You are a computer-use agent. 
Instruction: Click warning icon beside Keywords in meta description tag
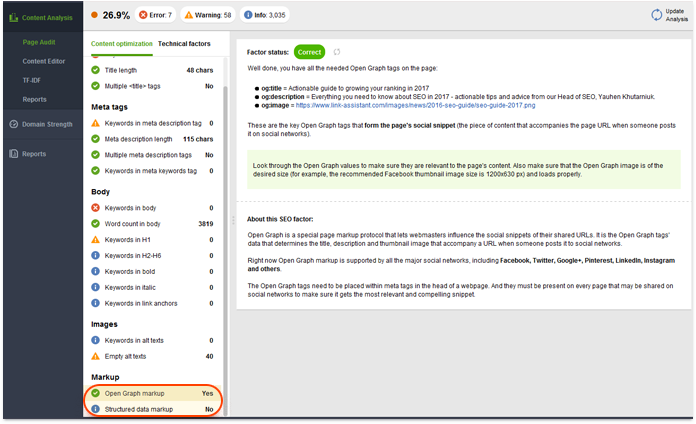[x=95, y=123]
